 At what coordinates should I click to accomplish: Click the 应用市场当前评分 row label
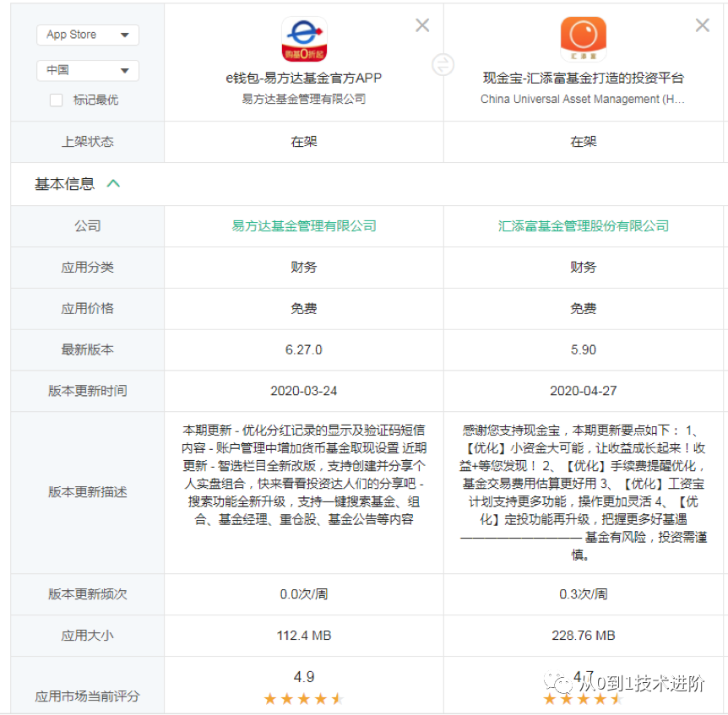[88, 696]
